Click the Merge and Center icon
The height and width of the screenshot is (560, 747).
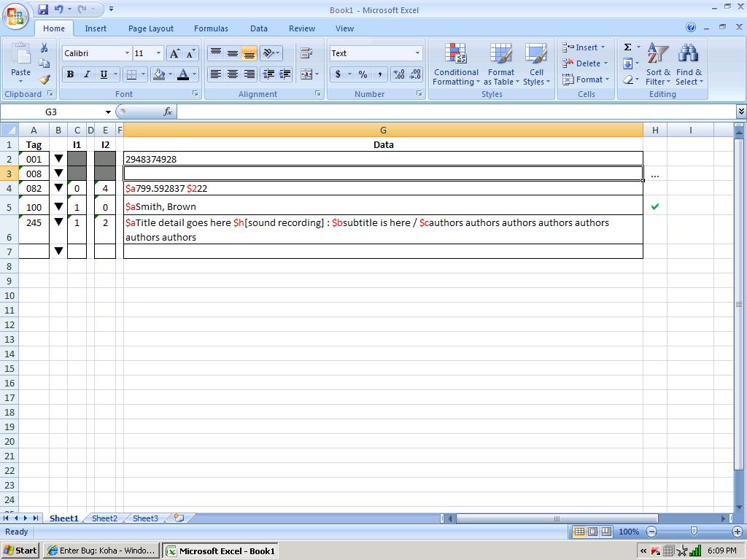click(x=306, y=74)
